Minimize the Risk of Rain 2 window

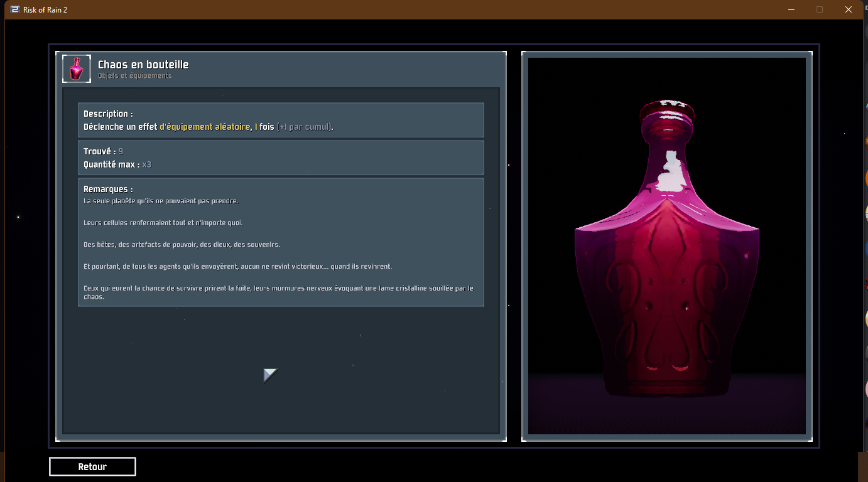[x=791, y=9]
